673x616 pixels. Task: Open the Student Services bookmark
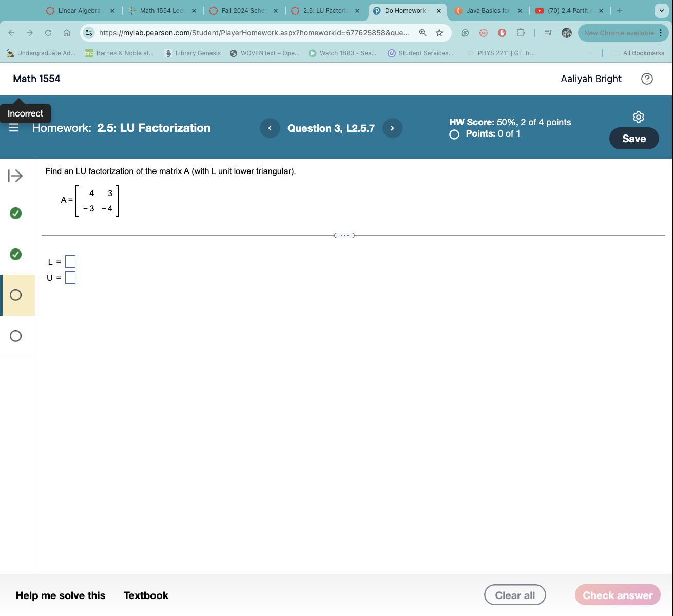(420, 53)
